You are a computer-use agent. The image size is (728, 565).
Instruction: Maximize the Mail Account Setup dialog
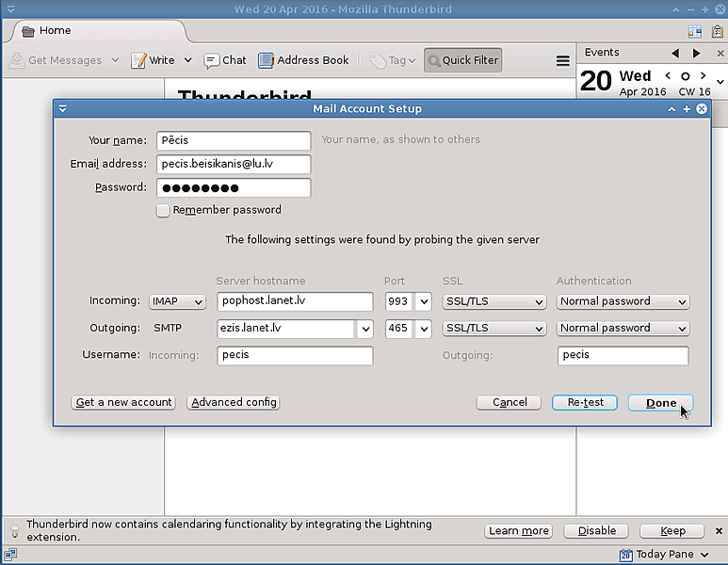687,109
